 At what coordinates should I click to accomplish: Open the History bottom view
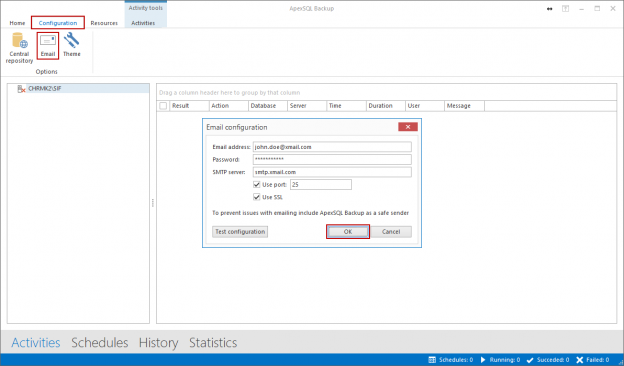(x=158, y=343)
